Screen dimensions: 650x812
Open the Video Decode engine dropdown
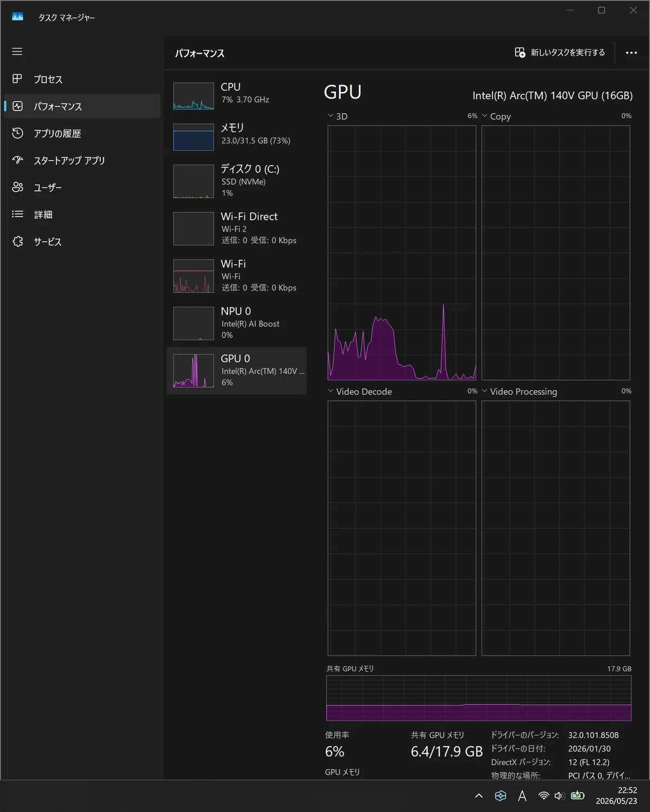point(360,391)
